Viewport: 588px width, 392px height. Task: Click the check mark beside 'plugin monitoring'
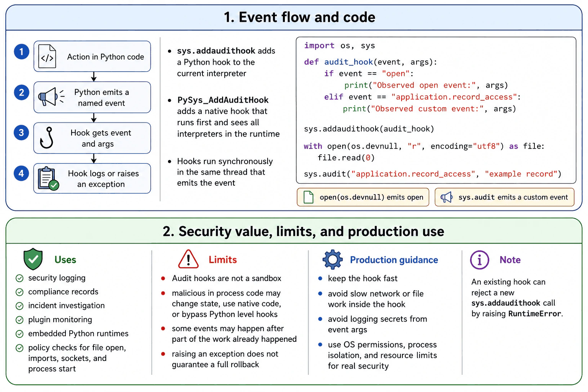click(x=20, y=320)
